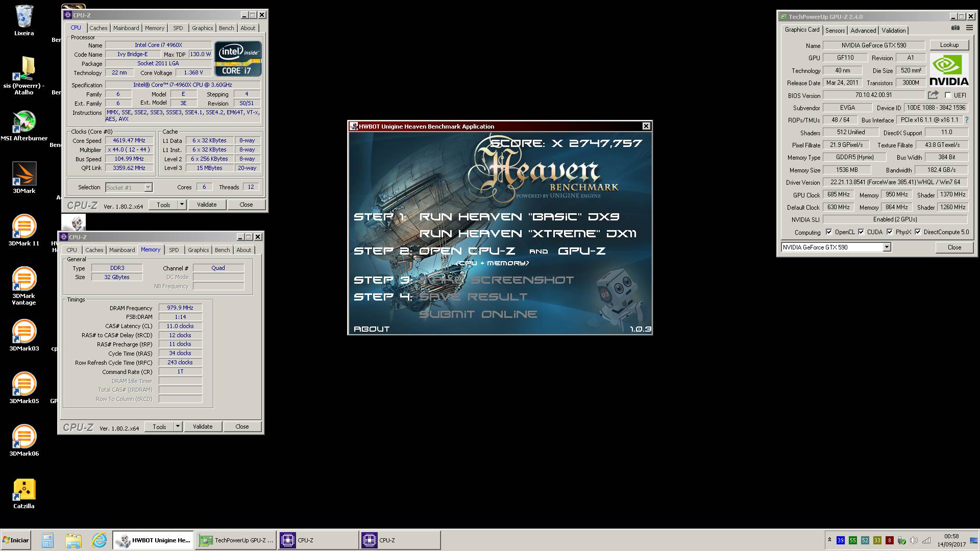The image size is (980, 551).
Task: Switch to Mainboard tab in upper CPU-Z window
Action: tap(126, 28)
